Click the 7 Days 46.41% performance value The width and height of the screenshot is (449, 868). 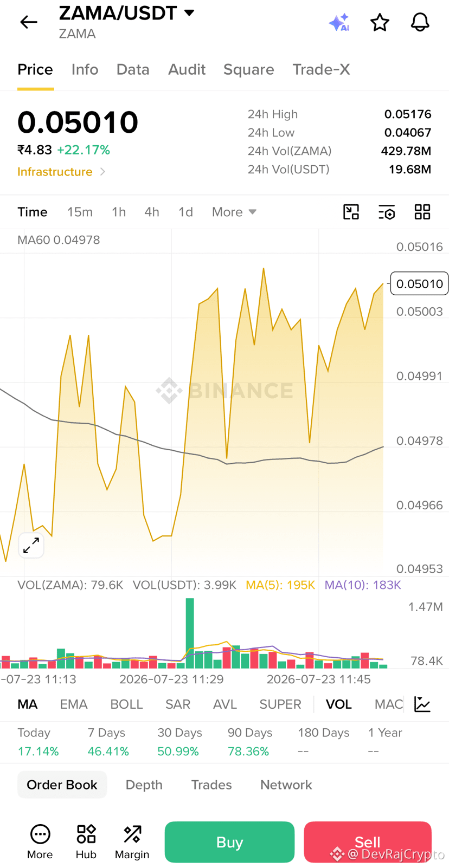(x=108, y=752)
